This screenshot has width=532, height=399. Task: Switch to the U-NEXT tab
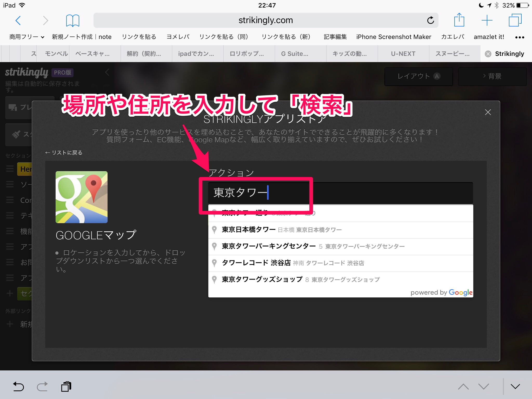(403, 54)
